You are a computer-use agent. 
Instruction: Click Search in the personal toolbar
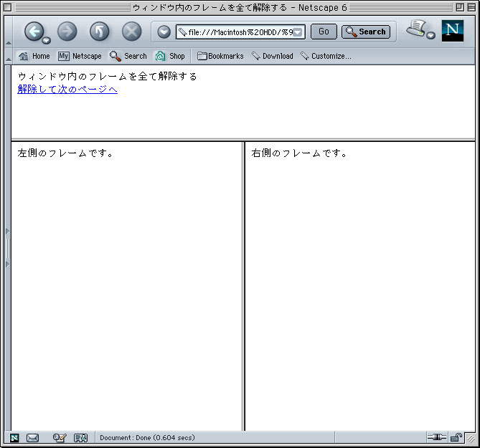(x=128, y=56)
